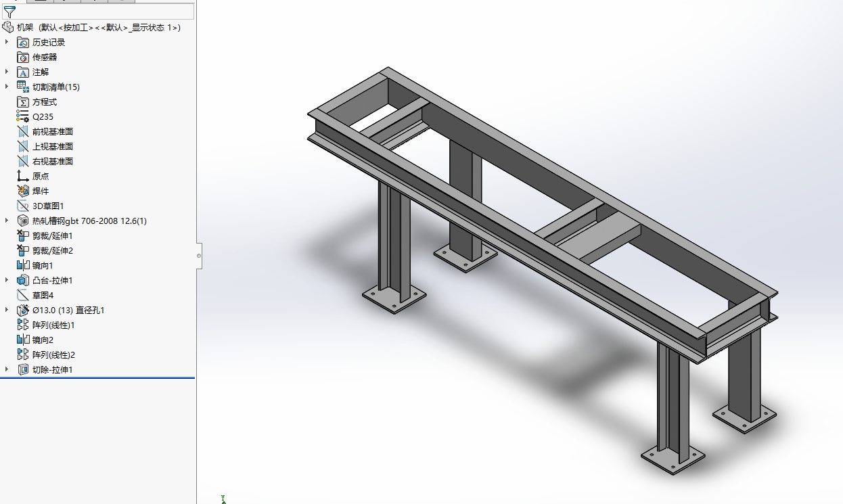Select the Ø13.0 (13) 直径孔1 hole wizard icon

[x=23, y=310]
